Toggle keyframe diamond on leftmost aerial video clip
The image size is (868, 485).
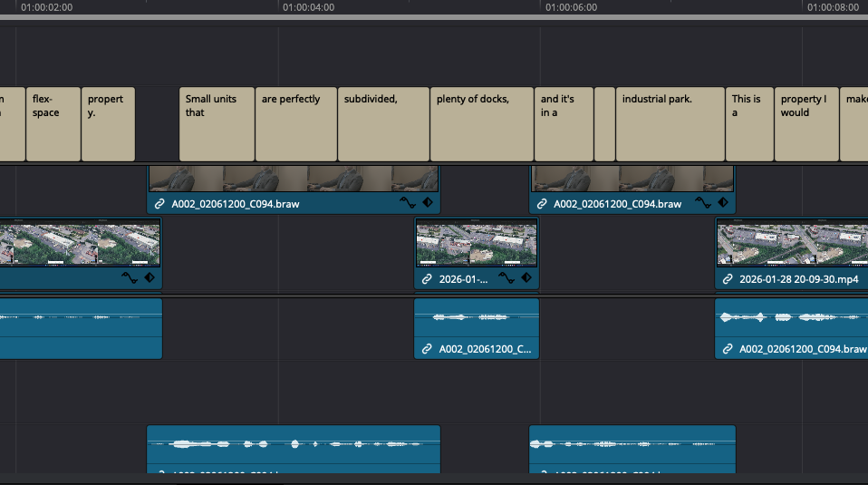149,277
